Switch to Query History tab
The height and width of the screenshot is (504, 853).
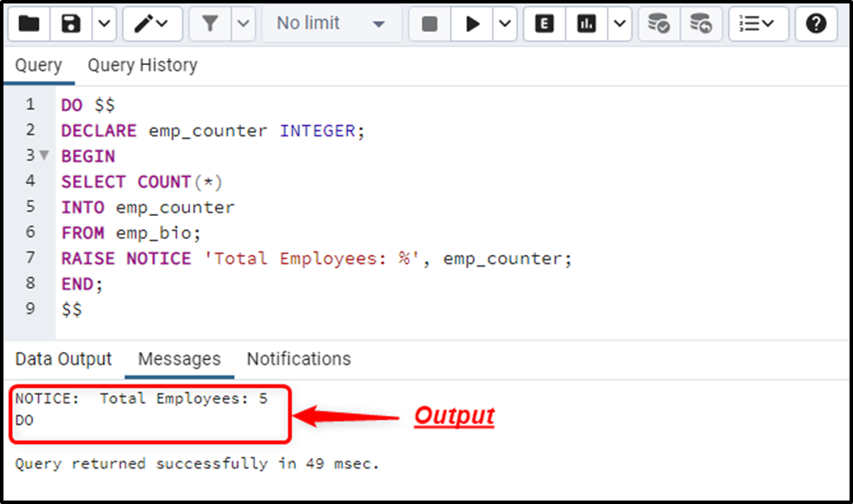tap(142, 65)
